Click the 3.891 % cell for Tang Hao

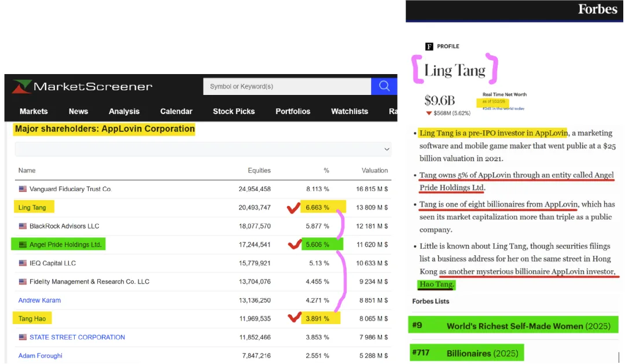click(317, 318)
